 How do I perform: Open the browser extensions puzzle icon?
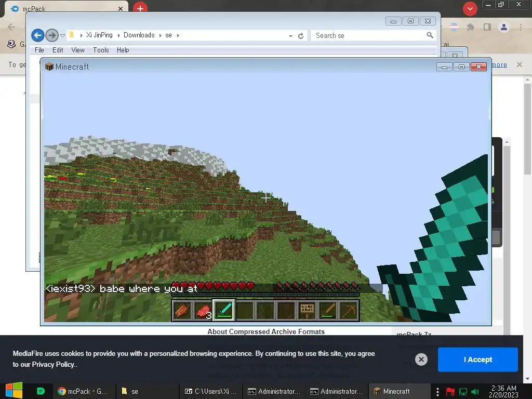coord(470,27)
